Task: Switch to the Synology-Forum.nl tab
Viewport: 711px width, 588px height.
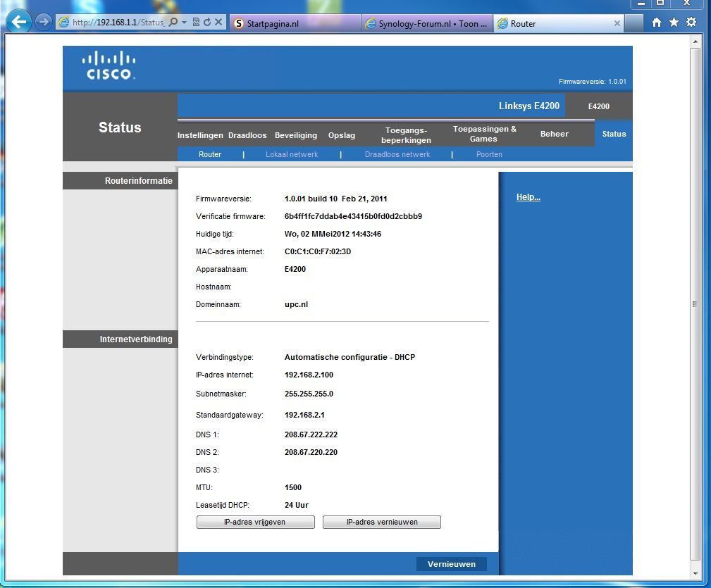Action: (427, 23)
